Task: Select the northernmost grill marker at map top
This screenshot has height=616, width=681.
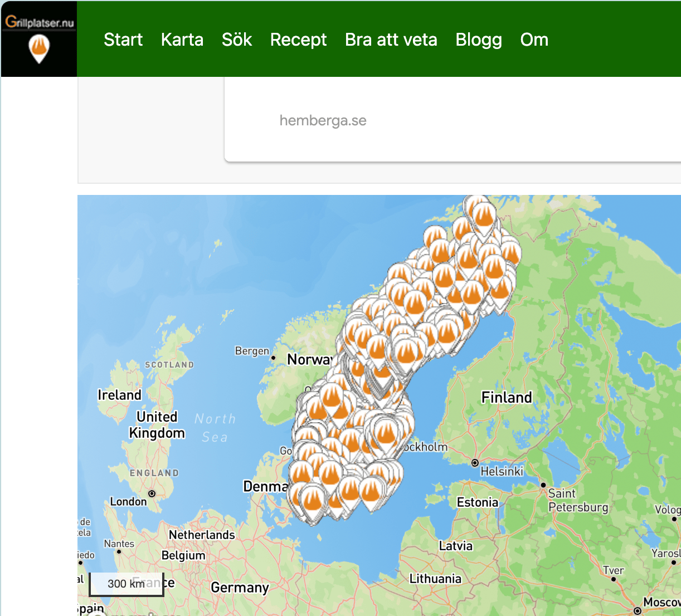Action: pyautogui.click(x=483, y=214)
